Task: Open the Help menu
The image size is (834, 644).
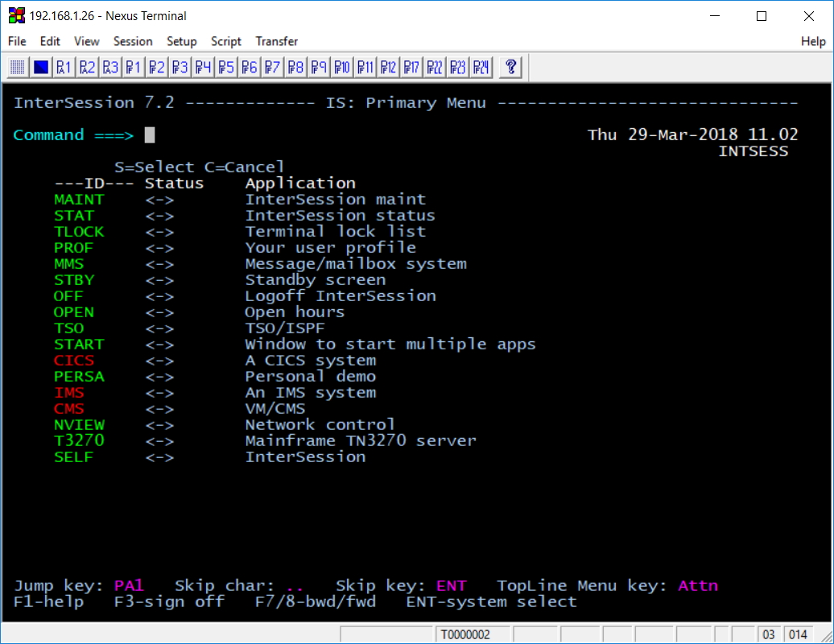Action: tap(813, 41)
